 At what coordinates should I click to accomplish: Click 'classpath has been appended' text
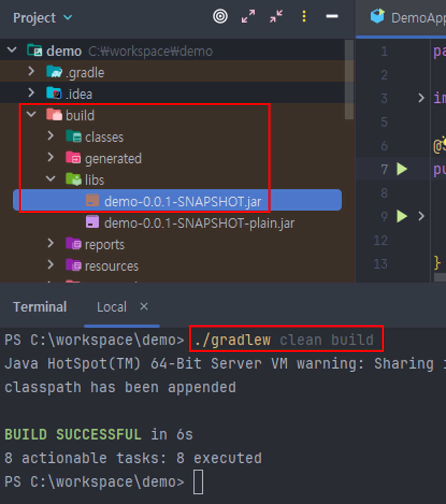pyautogui.click(x=120, y=387)
